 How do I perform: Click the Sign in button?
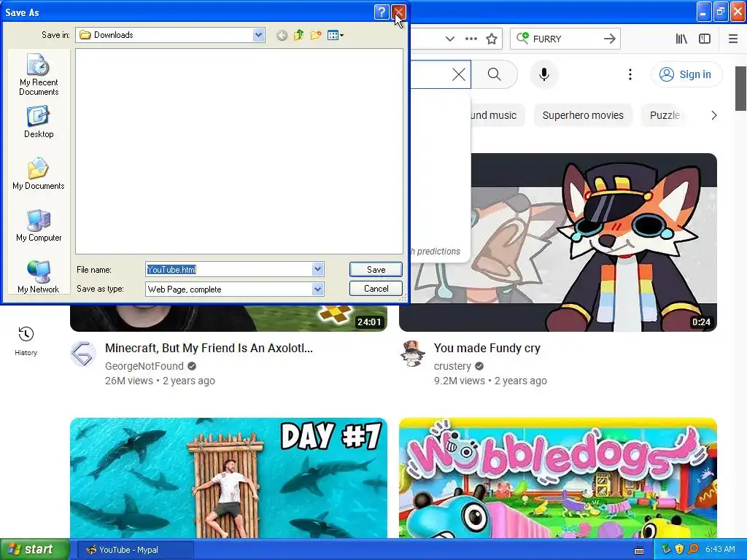click(x=686, y=74)
